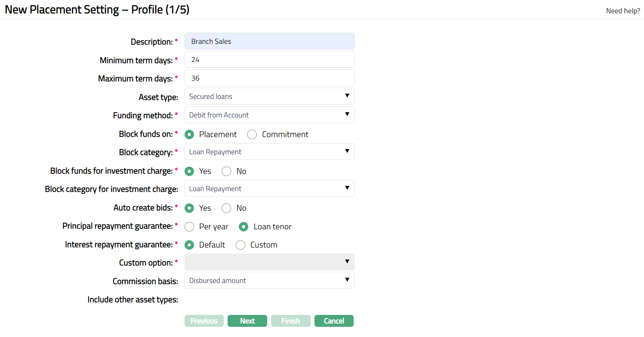Focus the Description text field
This screenshot has height=337, width=644.
269,41
